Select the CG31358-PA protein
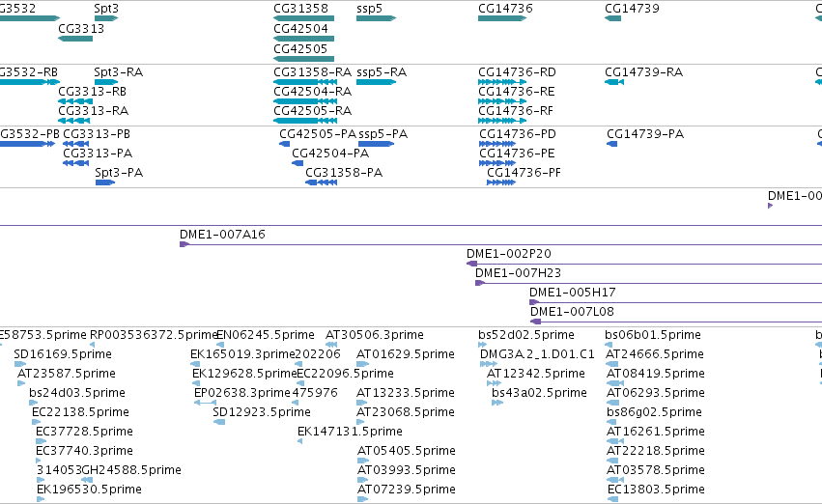Screen dimensions: 822x504 (321, 182)
